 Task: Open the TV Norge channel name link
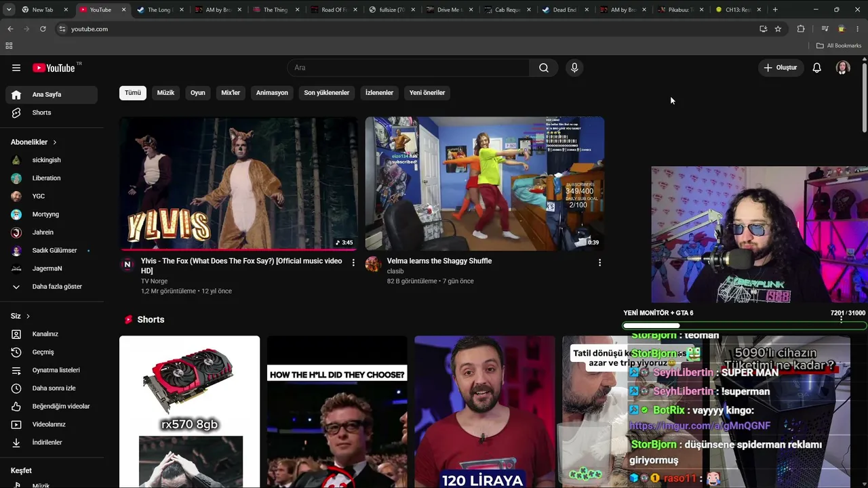(x=155, y=281)
